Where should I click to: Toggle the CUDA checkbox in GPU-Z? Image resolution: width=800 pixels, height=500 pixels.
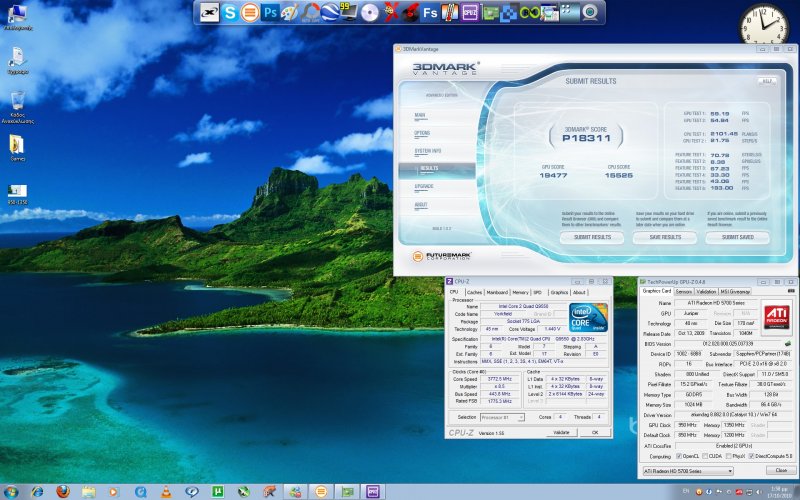(x=705, y=456)
